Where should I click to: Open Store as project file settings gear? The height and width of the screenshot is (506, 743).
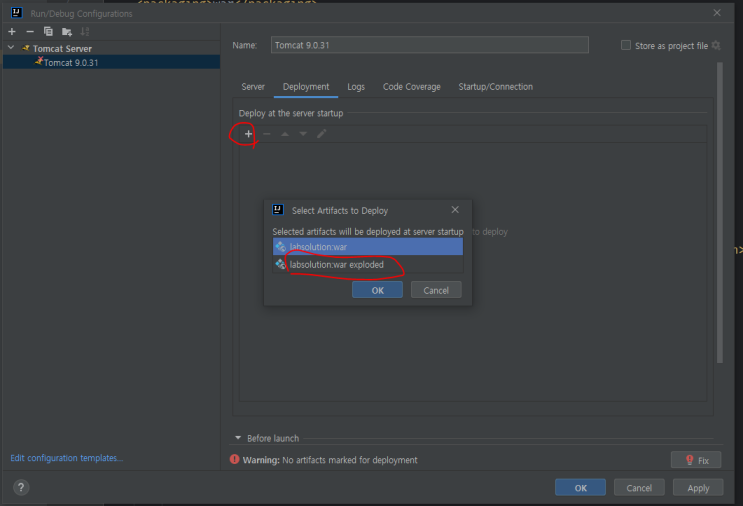716,45
